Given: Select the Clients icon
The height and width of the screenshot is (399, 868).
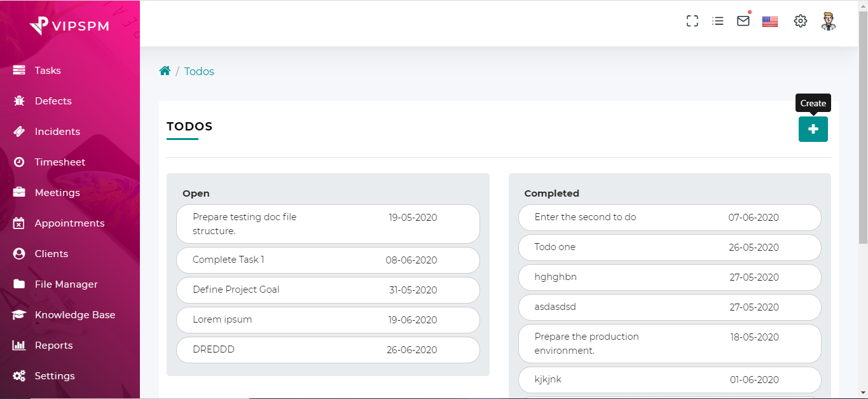Looking at the screenshot, I should pos(20,253).
